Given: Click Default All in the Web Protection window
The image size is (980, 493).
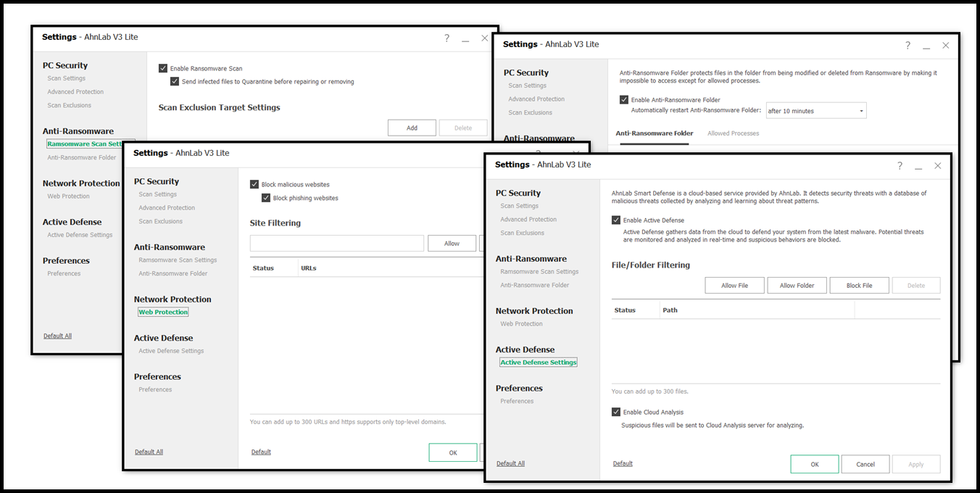Looking at the screenshot, I should 149,452.
